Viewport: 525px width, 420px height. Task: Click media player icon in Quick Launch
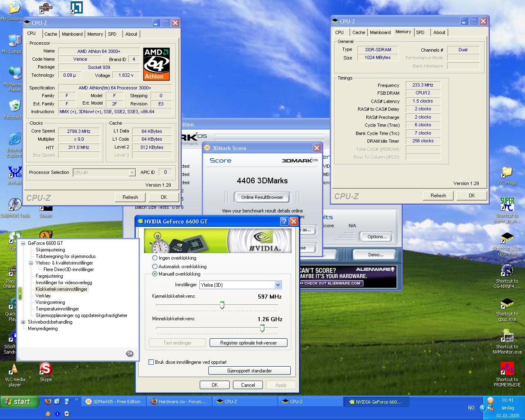point(66,414)
